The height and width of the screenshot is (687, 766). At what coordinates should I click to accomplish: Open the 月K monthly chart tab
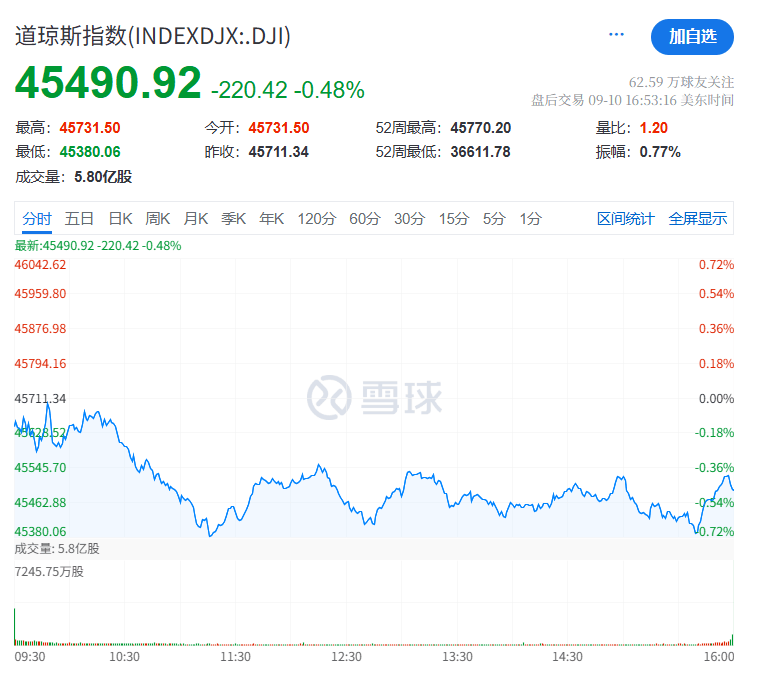click(196, 218)
